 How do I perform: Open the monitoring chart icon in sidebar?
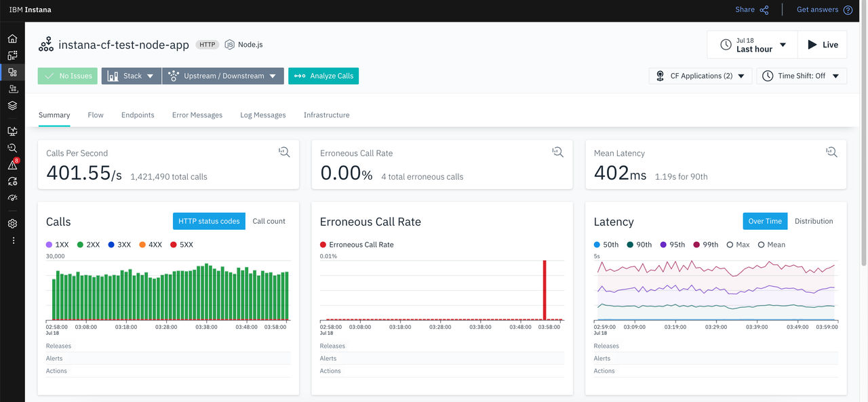tap(12, 131)
